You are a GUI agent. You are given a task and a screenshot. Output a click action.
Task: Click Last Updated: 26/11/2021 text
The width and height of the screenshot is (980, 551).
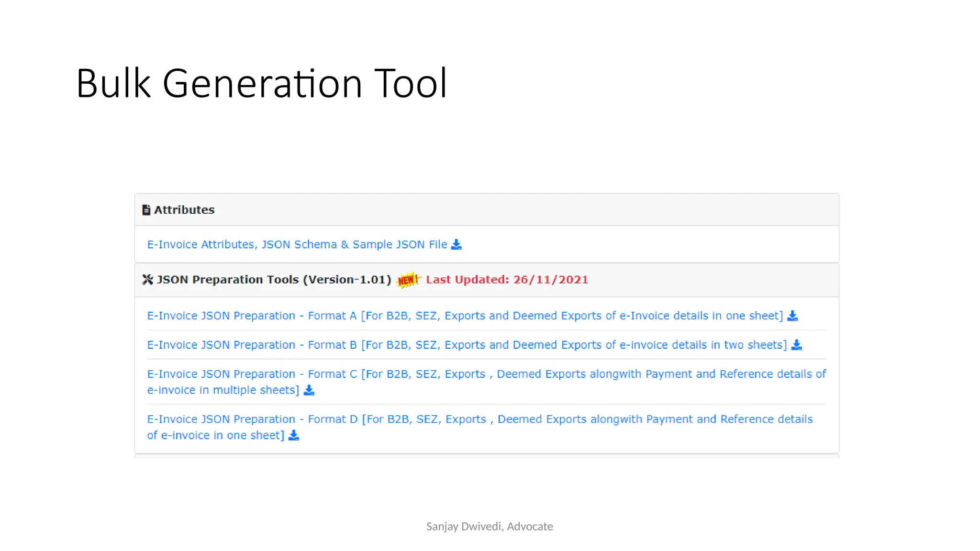coord(507,279)
